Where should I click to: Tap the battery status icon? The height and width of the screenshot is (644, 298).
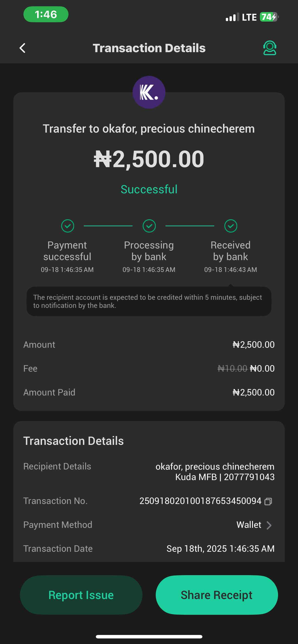tap(269, 17)
